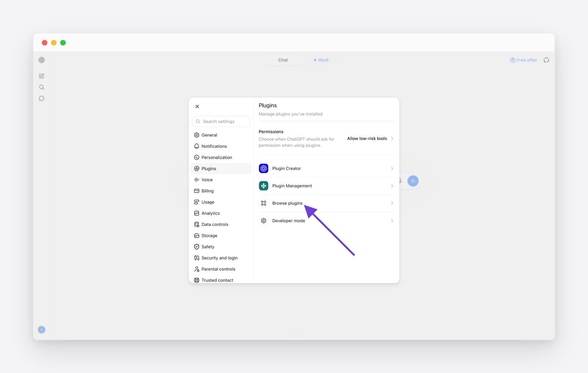The image size is (588, 373).
Task: Open the Trusted contact section
Action: click(x=221, y=280)
